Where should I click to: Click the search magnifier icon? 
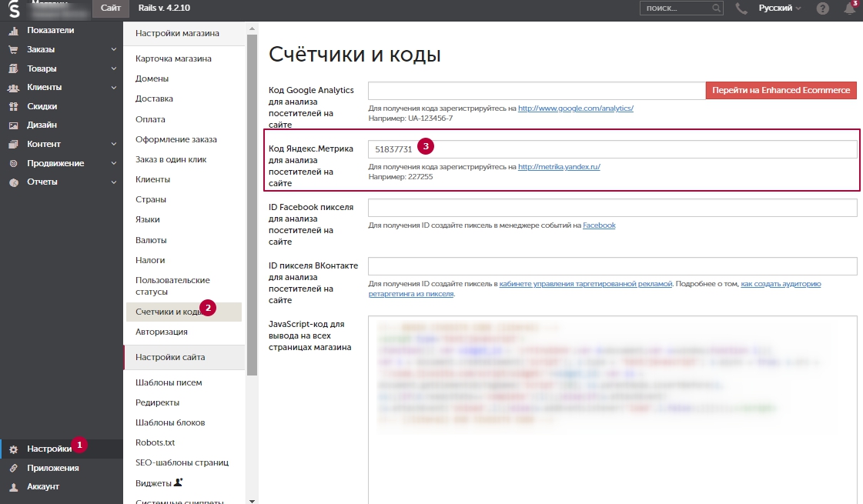[x=717, y=8]
